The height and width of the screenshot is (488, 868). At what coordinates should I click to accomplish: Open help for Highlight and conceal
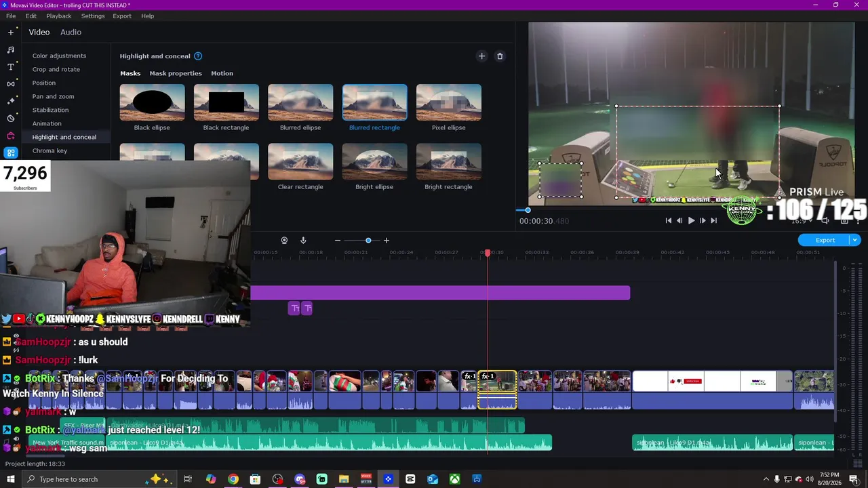tap(198, 56)
